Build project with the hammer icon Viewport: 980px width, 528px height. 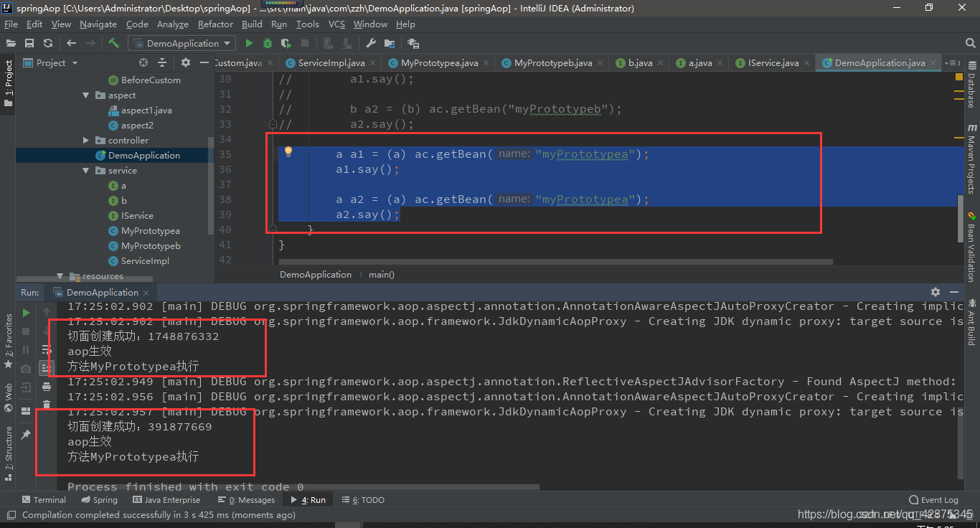[113, 43]
